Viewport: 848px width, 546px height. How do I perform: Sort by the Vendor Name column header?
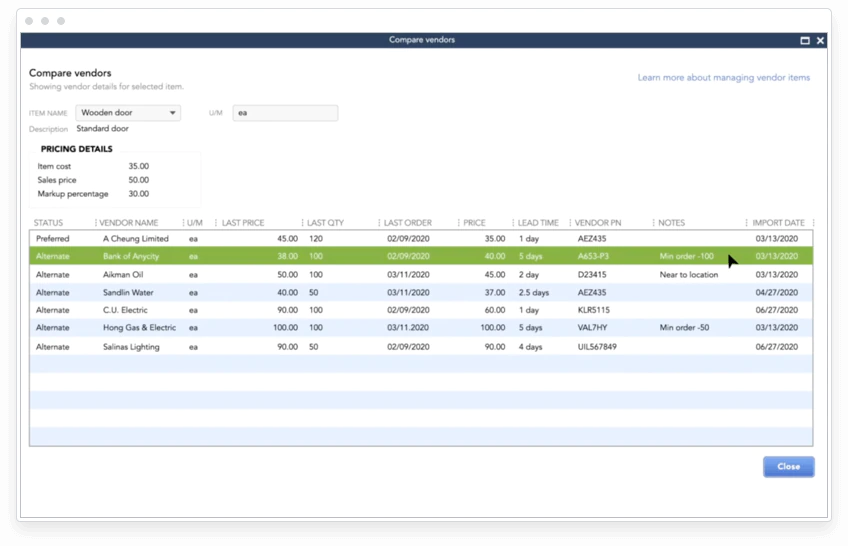(x=129, y=223)
